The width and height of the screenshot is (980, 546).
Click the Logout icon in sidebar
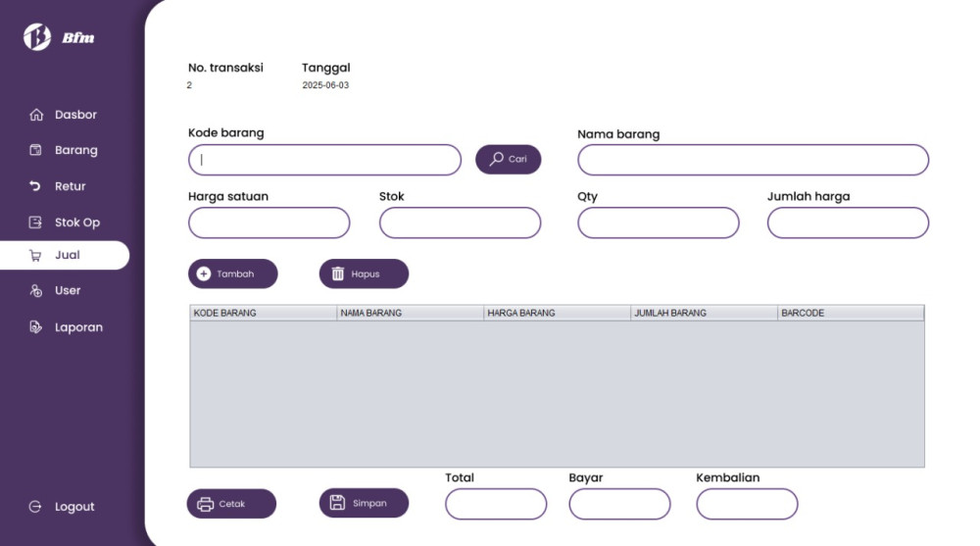[35, 507]
